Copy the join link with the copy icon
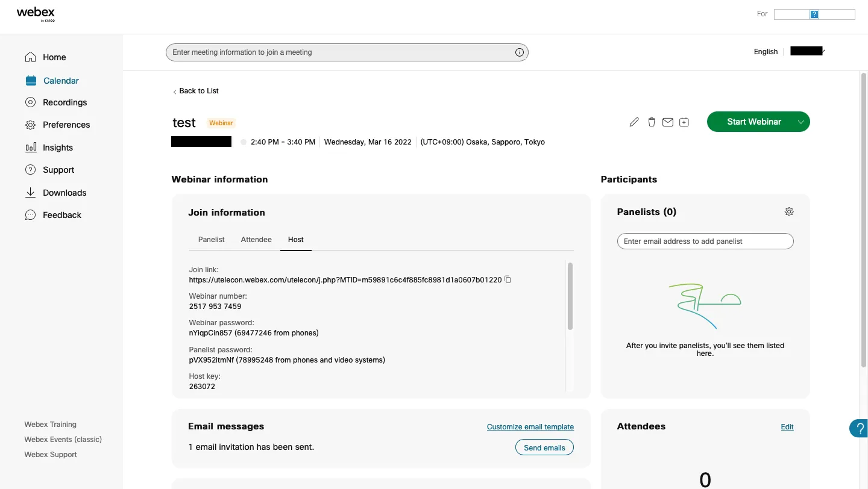The height and width of the screenshot is (489, 868). point(508,279)
